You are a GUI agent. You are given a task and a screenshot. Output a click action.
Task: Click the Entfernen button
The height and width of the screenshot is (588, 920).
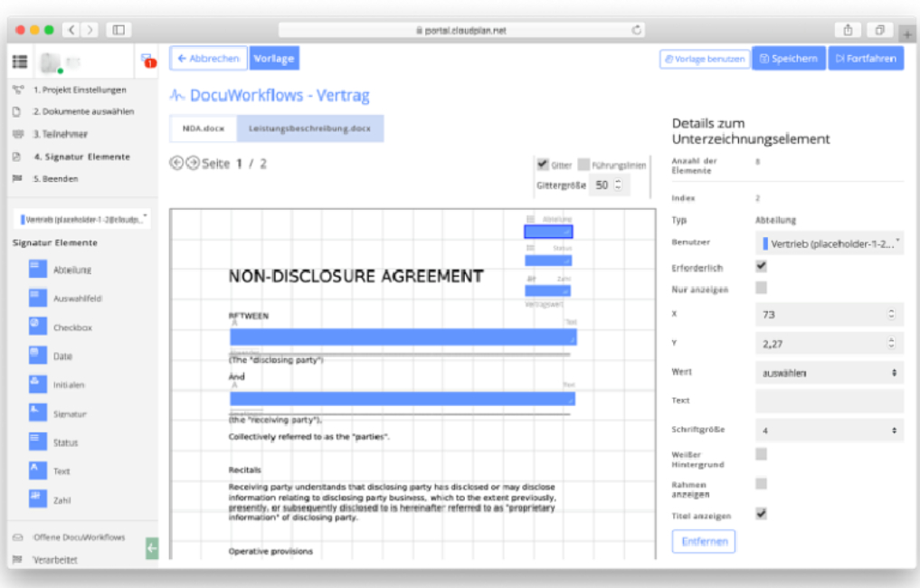pyautogui.click(x=704, y=541)
